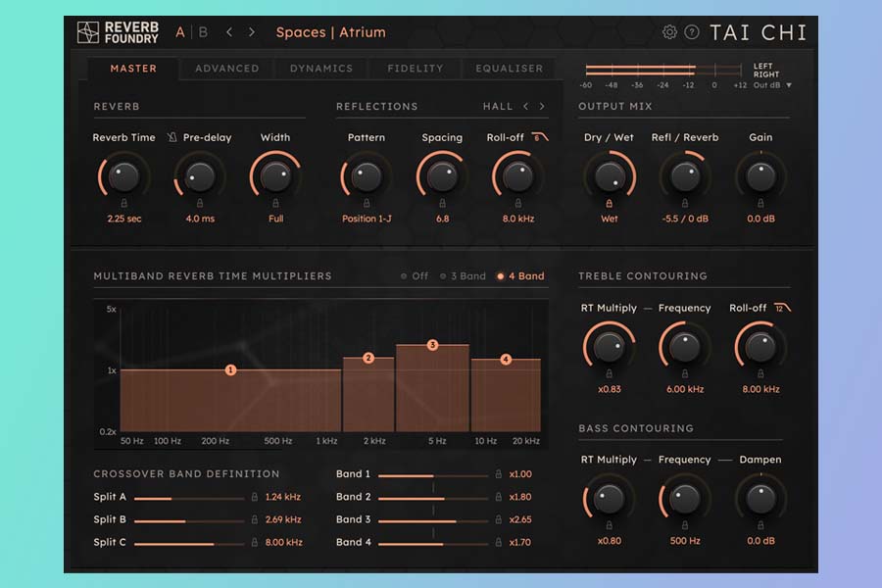Screen dimensions: 882x588
Task: Toggle the lock under the Reverb Time knob
Action: [x=124, y=204]
